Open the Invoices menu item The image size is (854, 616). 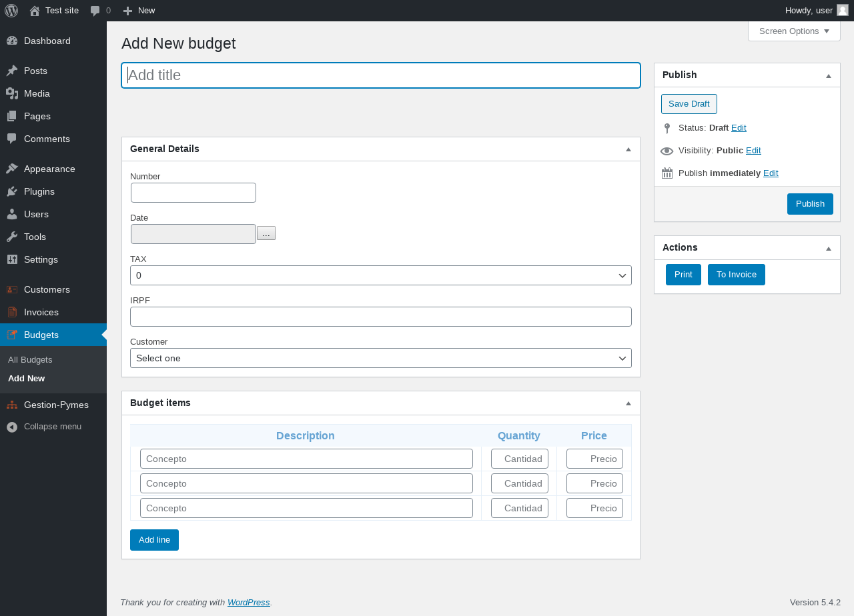41,312
